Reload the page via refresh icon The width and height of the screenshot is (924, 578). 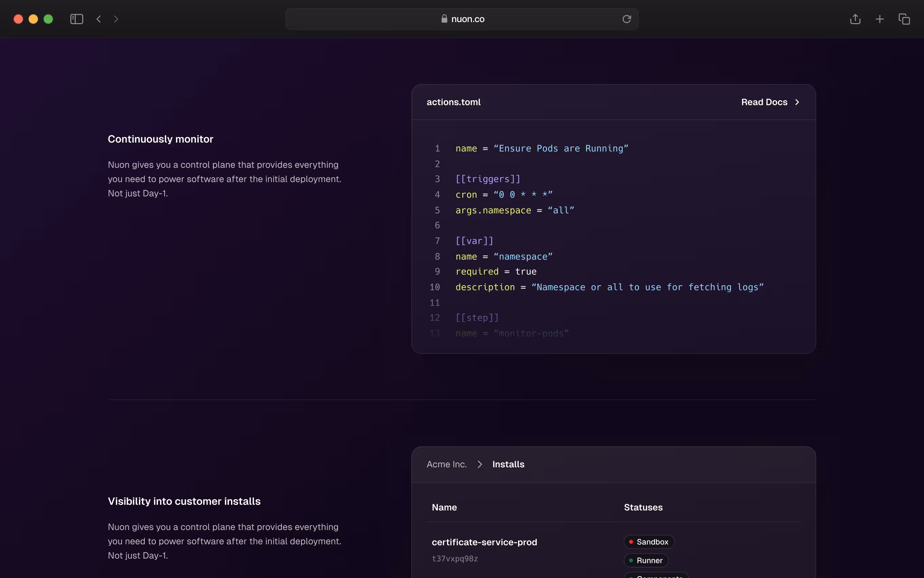point(626,19)
